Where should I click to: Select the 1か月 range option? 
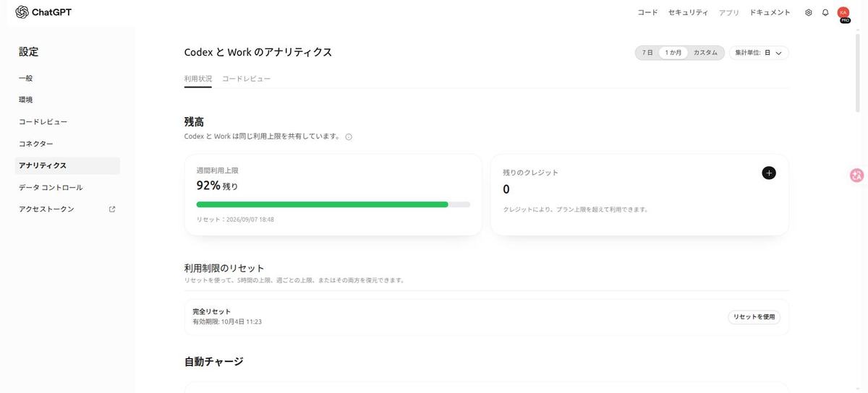point(673,53)
